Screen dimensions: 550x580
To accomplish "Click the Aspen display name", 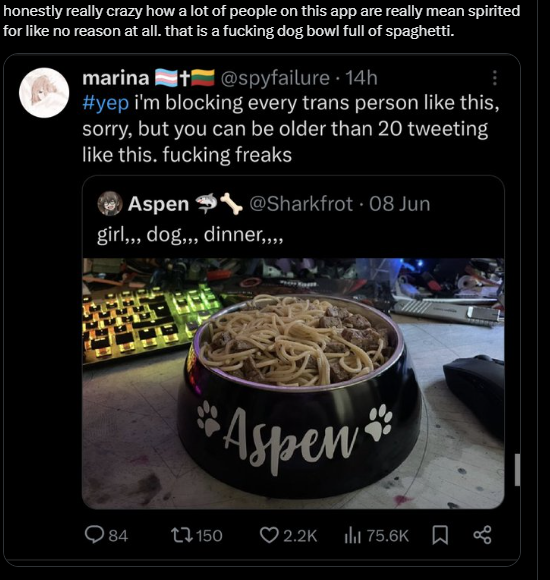I will tap(158, 204).
